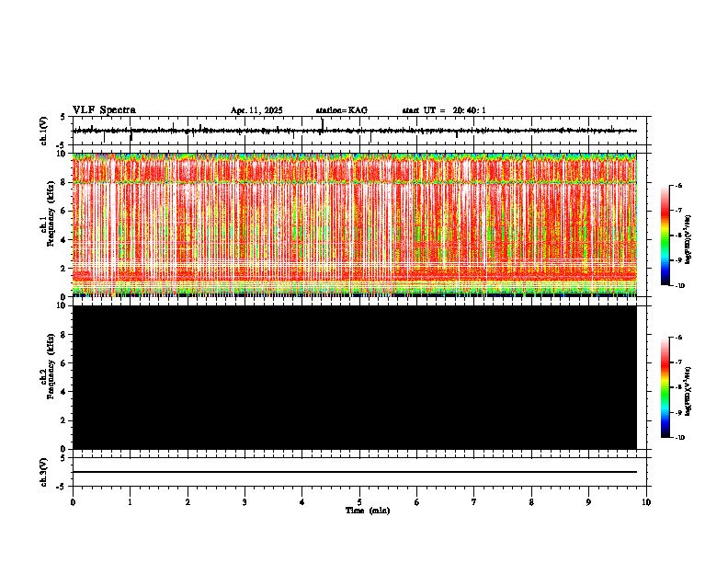Click the -10 value on ch.2 color bar
Viewport: 728px width, 563px height.
point(679,438)
